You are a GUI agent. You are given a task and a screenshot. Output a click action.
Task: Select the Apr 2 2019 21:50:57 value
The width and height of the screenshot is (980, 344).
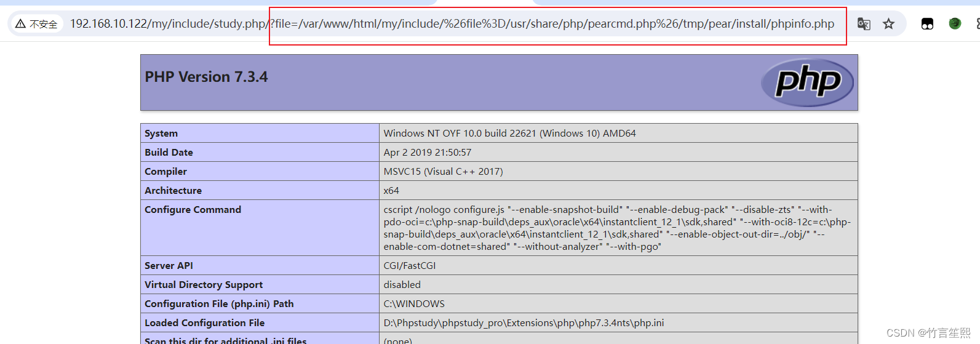427,153
